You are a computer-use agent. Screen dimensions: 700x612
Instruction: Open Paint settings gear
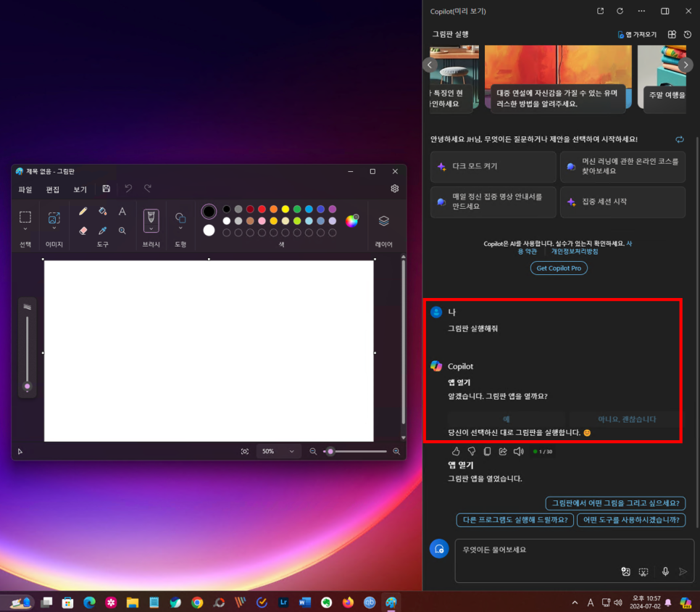(395, 189)
